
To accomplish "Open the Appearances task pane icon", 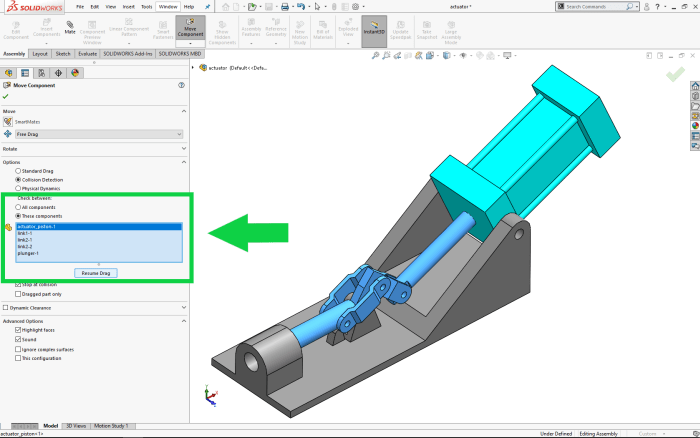I will click(695, 126).
